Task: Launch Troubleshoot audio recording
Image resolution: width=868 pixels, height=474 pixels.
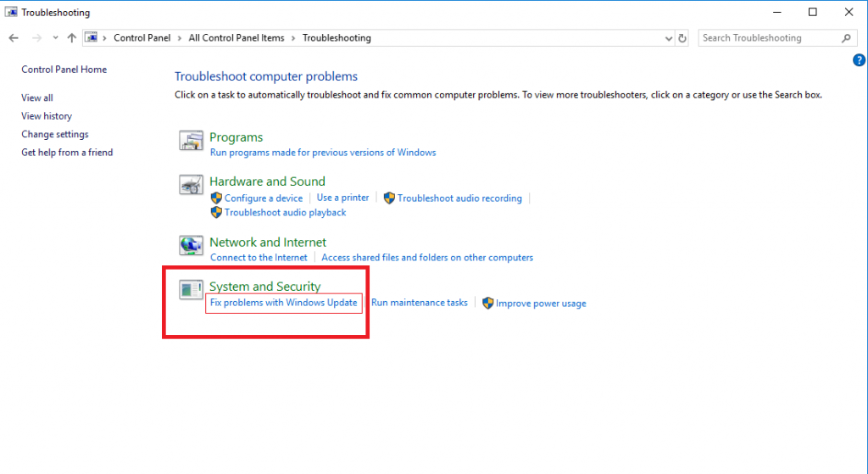Action: (x=459, y=198)
